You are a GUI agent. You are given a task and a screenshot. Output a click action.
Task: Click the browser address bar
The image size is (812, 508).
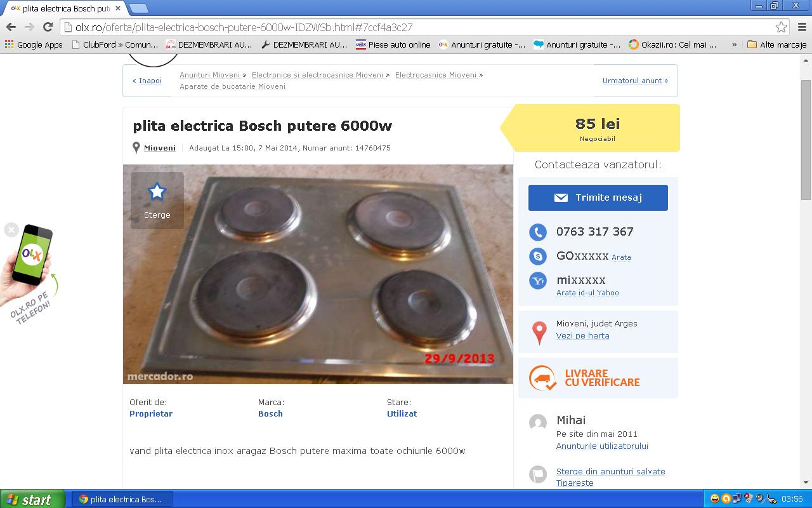pos(417,27)
